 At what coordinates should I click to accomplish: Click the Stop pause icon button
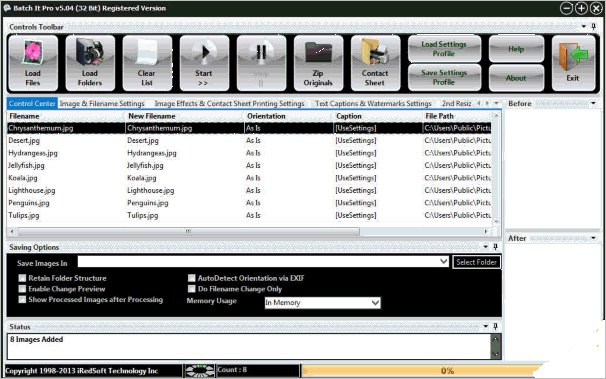tap(261, 63)
